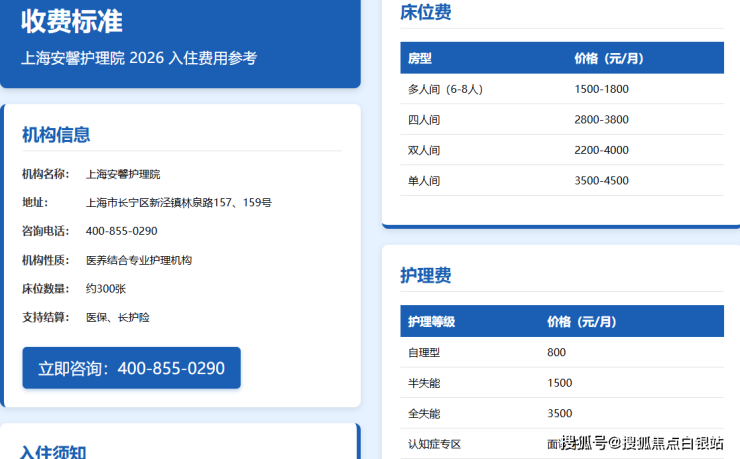Select price 1500-1800
The image size is (740, 459).
[x=601, y=89]
